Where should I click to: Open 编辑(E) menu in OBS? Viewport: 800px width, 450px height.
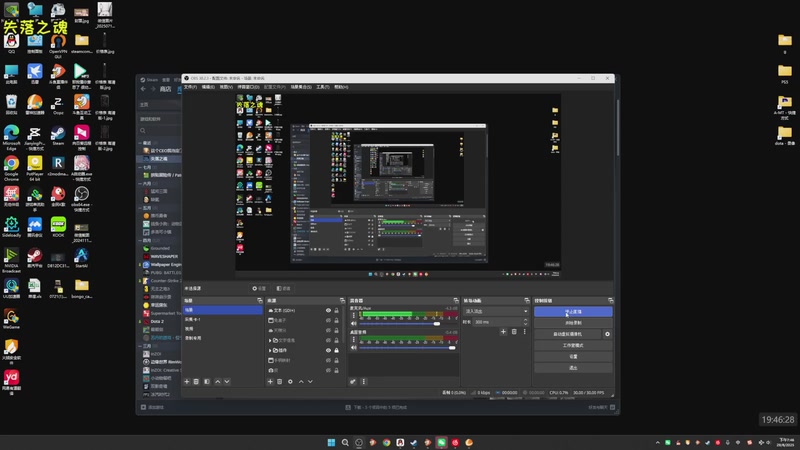pyautogui.click(x=208, y=87)
